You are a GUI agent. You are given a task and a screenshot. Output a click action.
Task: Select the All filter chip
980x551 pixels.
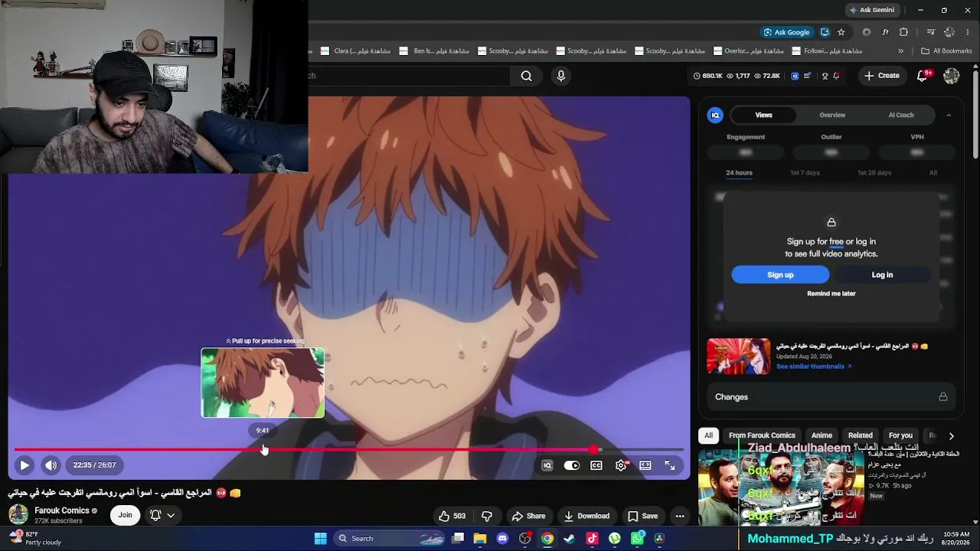point(708,435)
